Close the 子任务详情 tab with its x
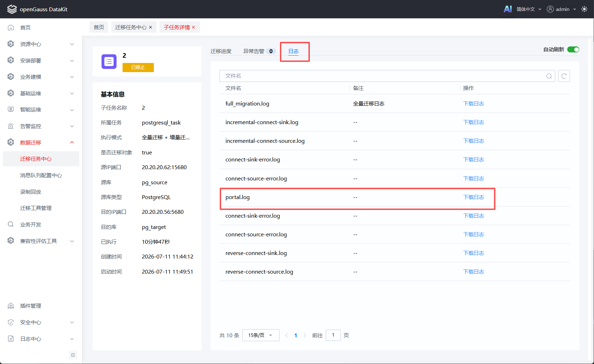 click(x=193, y=27)
